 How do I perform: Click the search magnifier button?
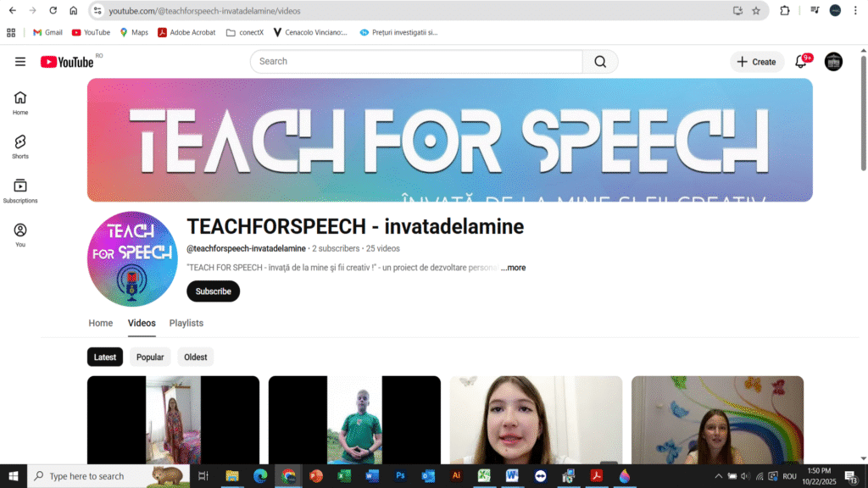point(600,62)
